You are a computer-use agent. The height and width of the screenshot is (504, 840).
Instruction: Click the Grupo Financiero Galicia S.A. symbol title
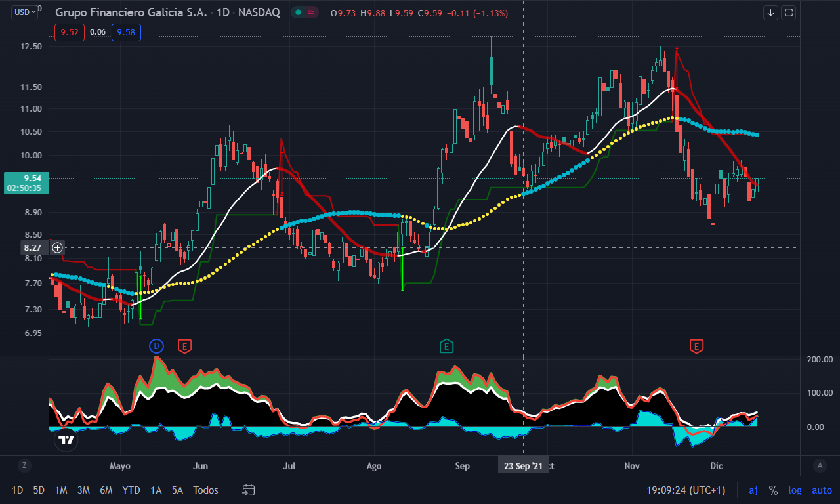[131, 12]
